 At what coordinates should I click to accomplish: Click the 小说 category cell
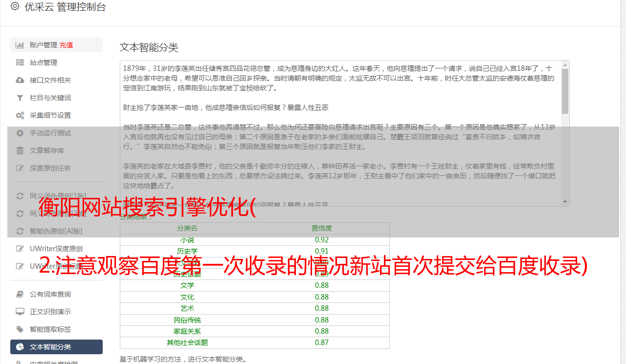(187, 240)
